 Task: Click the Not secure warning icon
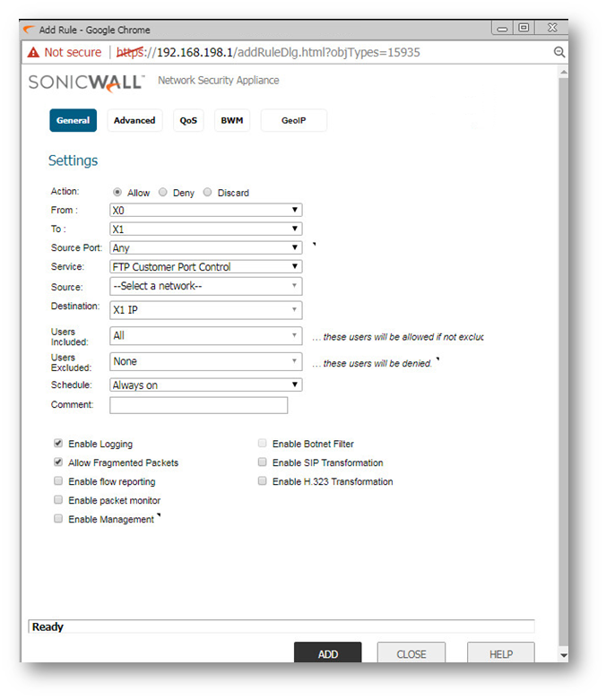33,53
